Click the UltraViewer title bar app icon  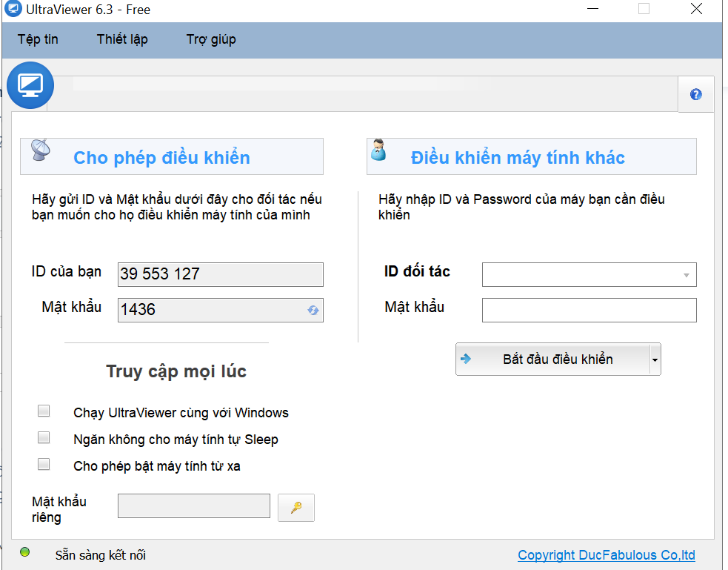pos(13,9)
